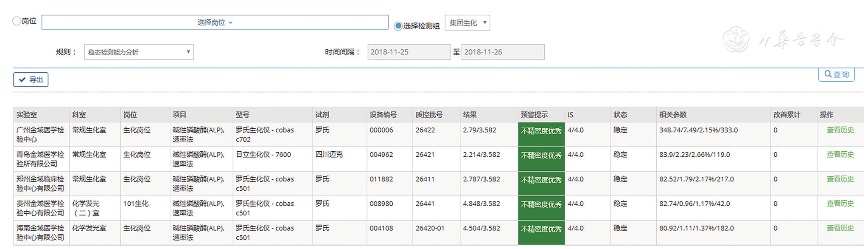Click the 实验室 column header
The height and width of the screenshot is (249, 868).
[27, 115]
